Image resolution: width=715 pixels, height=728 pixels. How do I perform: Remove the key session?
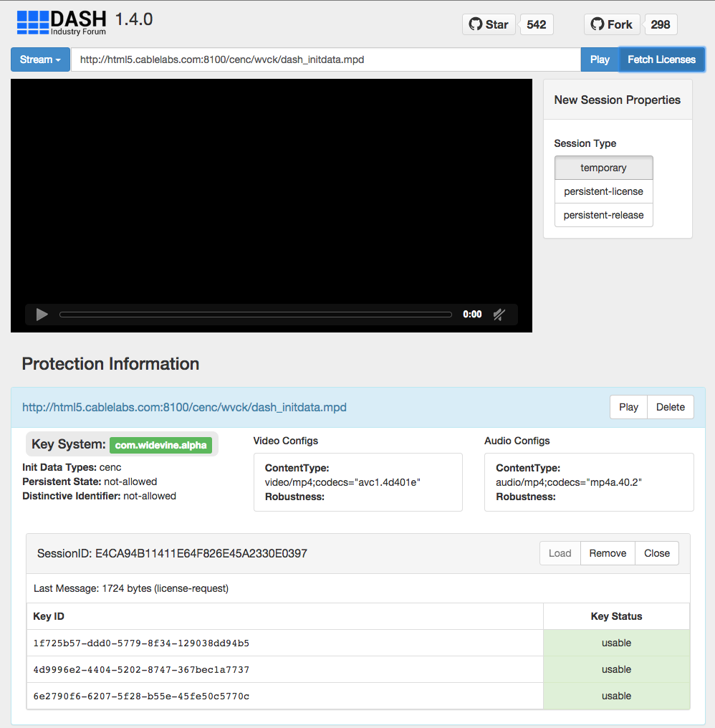[x=608, y=553]
